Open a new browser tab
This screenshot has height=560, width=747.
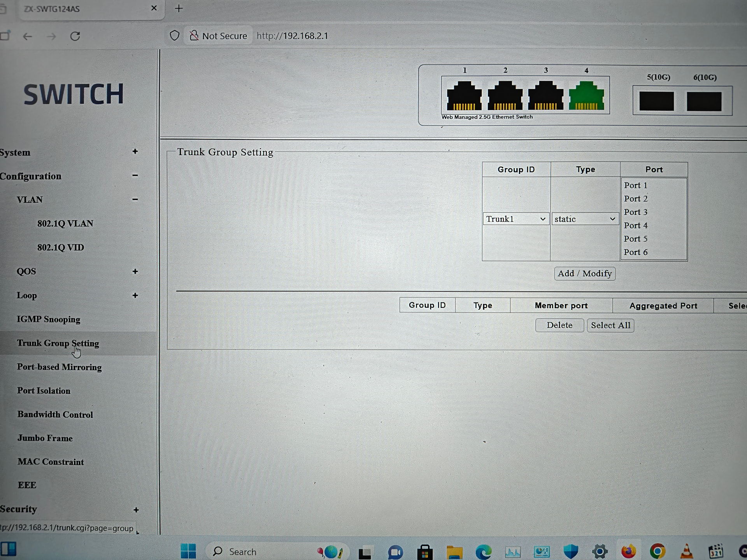179,8
